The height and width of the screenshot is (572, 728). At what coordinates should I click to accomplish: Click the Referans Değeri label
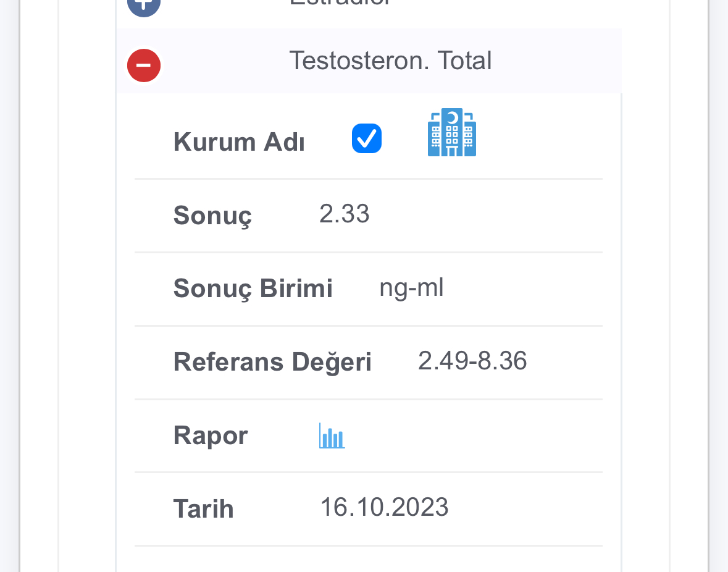[x=272, y=362]
